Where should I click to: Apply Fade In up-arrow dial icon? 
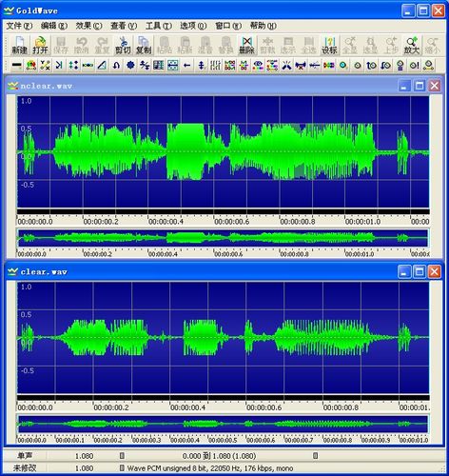pos(372,66)
